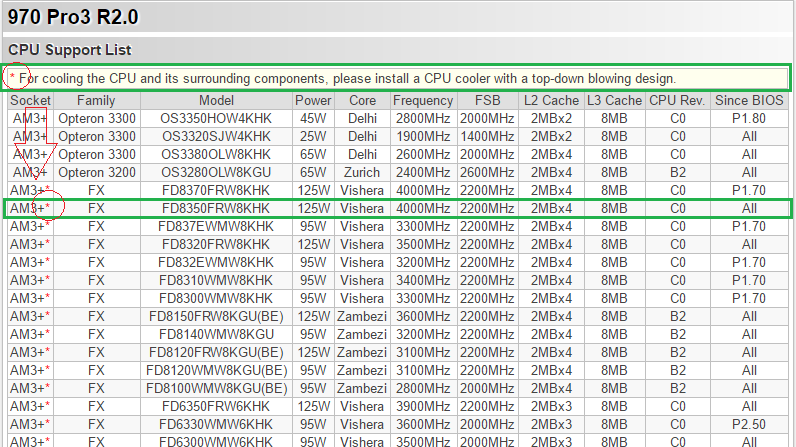Click the 970 Pro3 R2.0 page title
Viewport: 796px width, 447px height.
coord(73,17)
